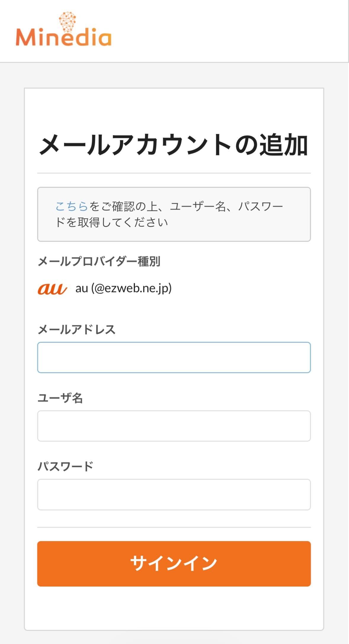
Task: Click the au (@ezweb.ne.jp) provider text
Action: point(123,288)
